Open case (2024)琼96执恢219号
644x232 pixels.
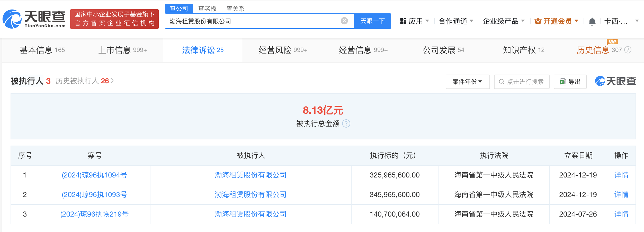click(94, 214)
